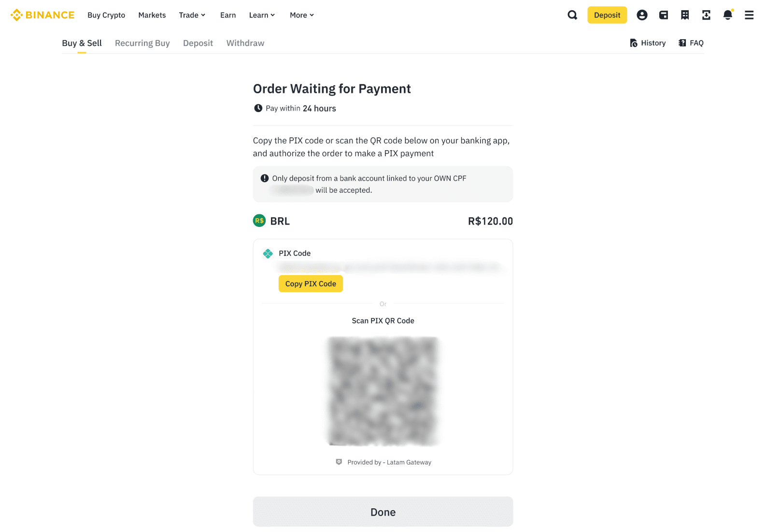Click the blurred PIX QR code
Viewport: 766px width, 532px height.
click(383, 391)
